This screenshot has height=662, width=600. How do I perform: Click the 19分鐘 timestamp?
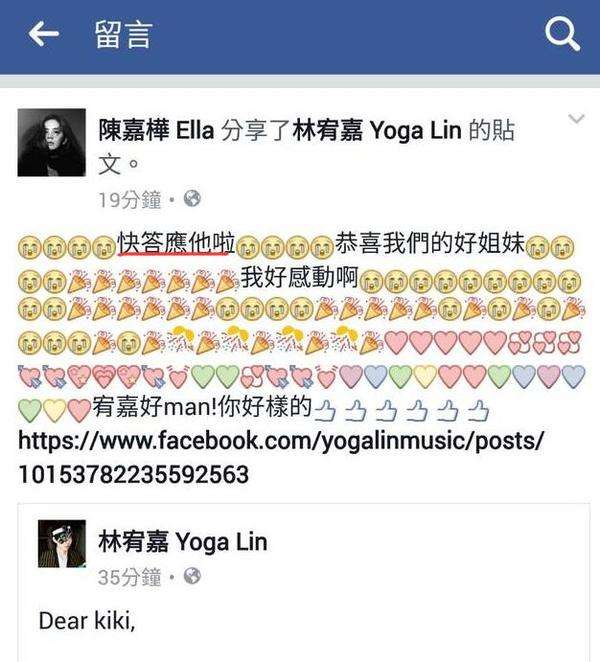point(130,199)
